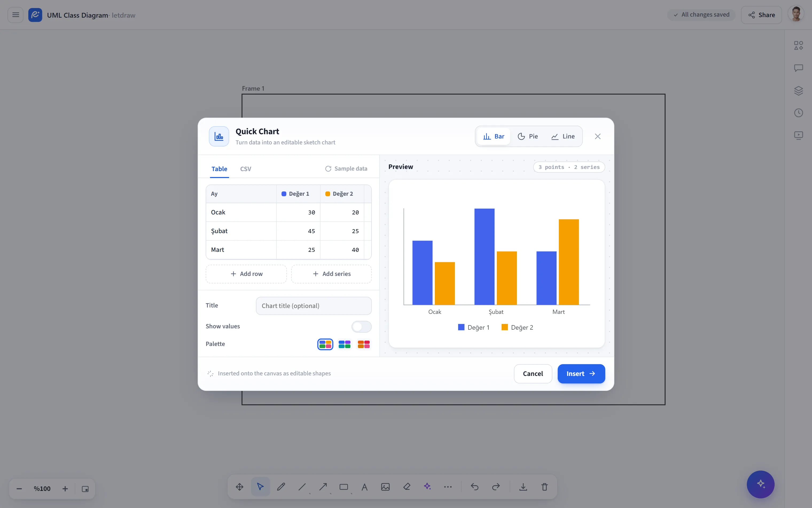Zoom in with the plus icon
Image resolution: width=812 pixels, height=508 pixels.
coord(65,488)
